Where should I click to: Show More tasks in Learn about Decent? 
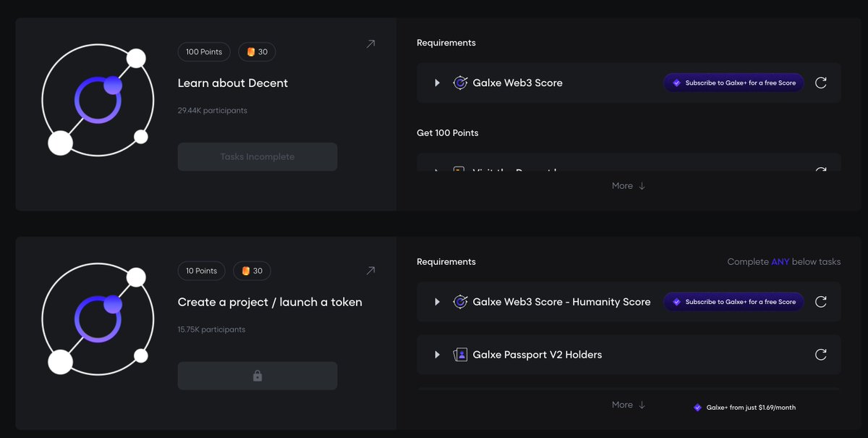pyautogui.click(x=629, y=186)
